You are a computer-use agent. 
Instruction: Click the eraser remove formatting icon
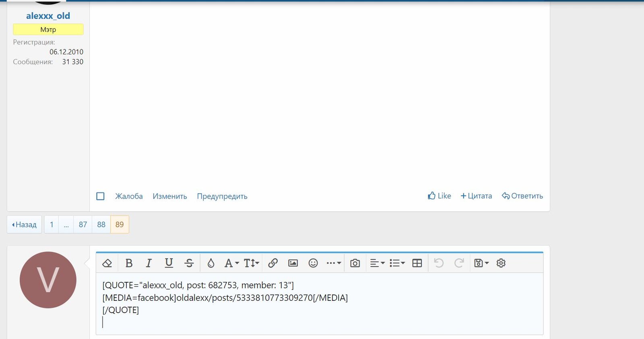coord(107,263)
